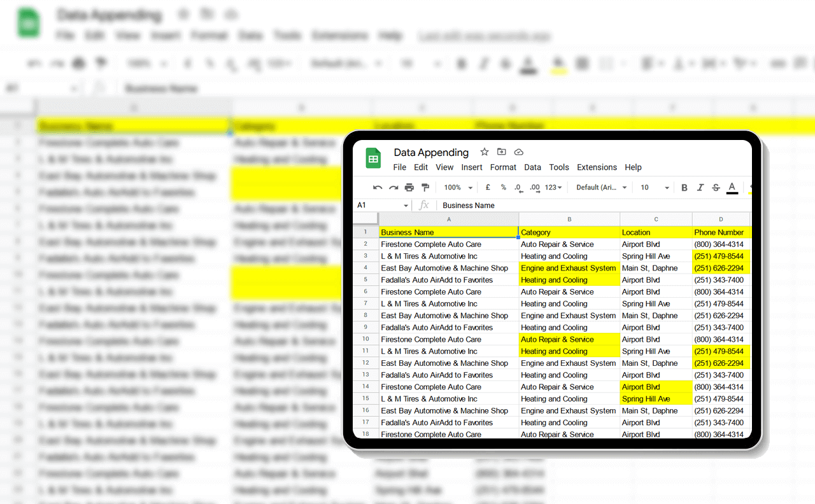Print the spreadsheet using the printer icon
The image size is (815, 504).
pos(409,188)
